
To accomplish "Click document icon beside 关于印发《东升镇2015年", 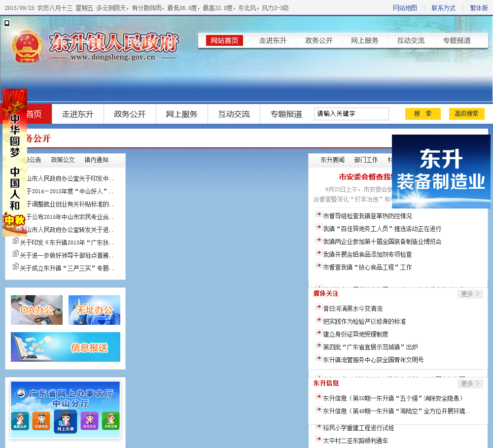I will [15, 241].
